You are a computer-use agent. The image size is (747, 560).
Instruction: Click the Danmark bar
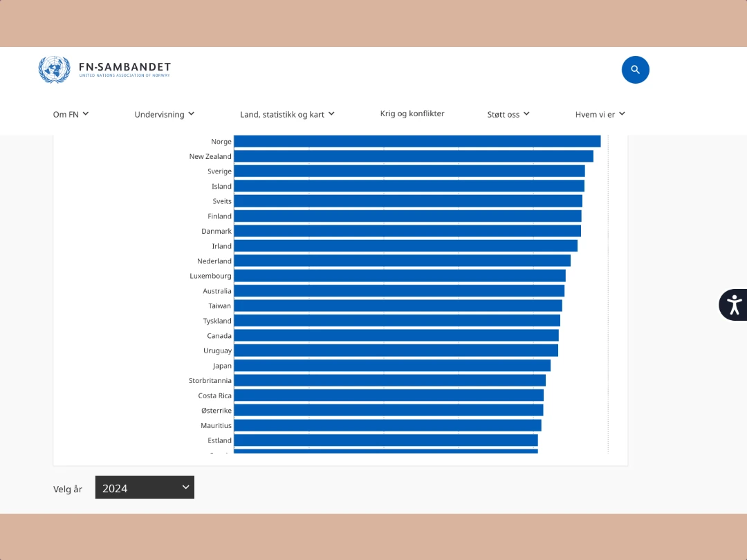(407, 231)
